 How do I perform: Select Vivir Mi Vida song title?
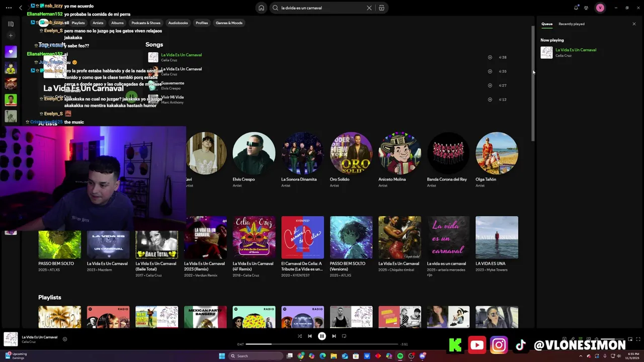tap(172, 97)
